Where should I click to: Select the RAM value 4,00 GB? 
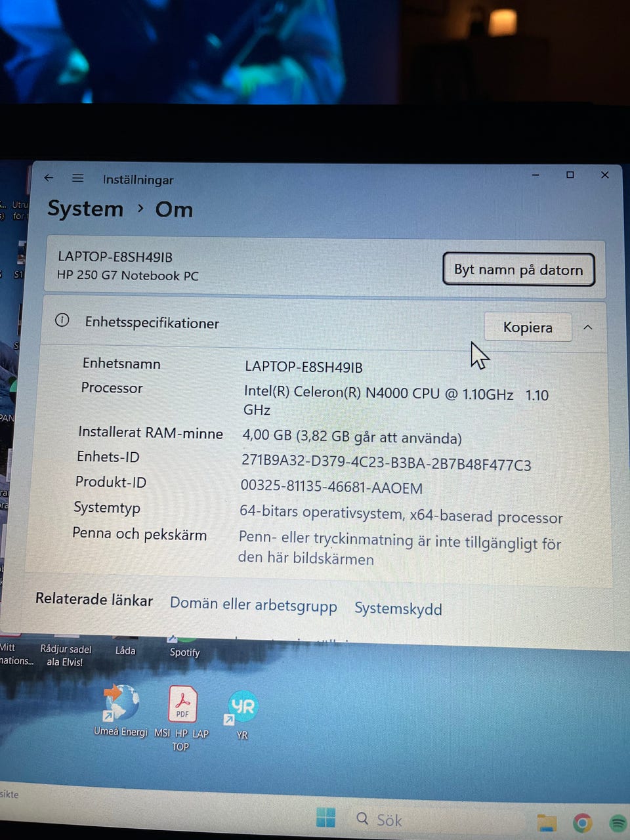click(266, 435)
